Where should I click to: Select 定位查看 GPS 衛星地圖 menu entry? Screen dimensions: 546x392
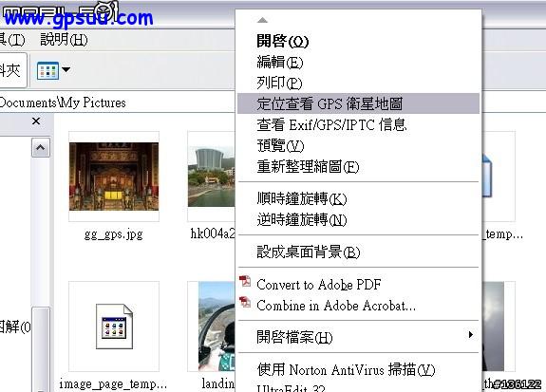point(358,103)
